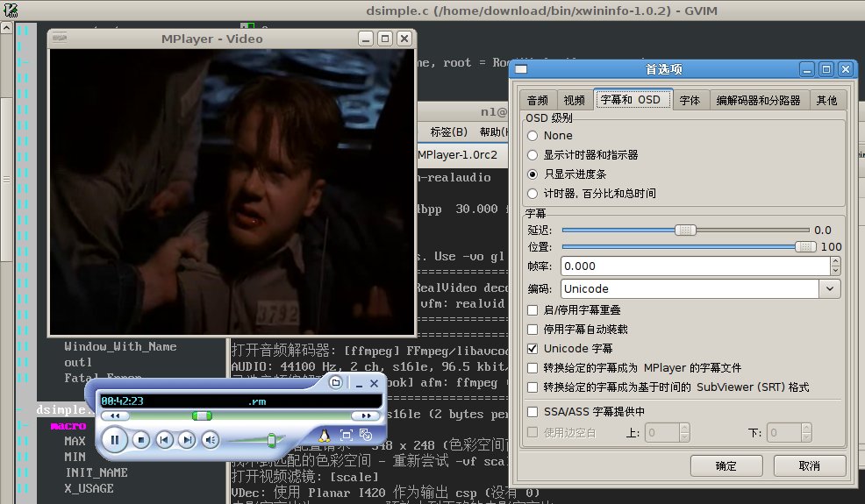Click the GVIM application icon in title bar
Image resolution: width=865 pixels, height=504 pixels.
point(10,10)
